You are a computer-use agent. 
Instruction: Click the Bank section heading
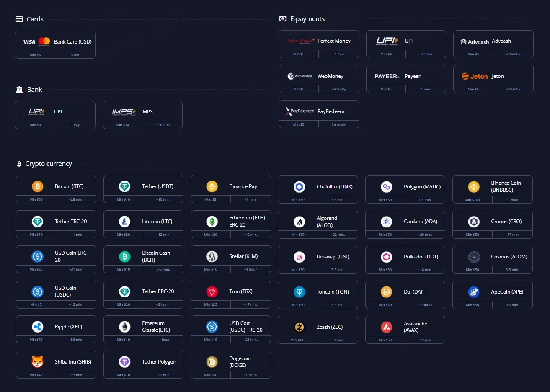34,90
